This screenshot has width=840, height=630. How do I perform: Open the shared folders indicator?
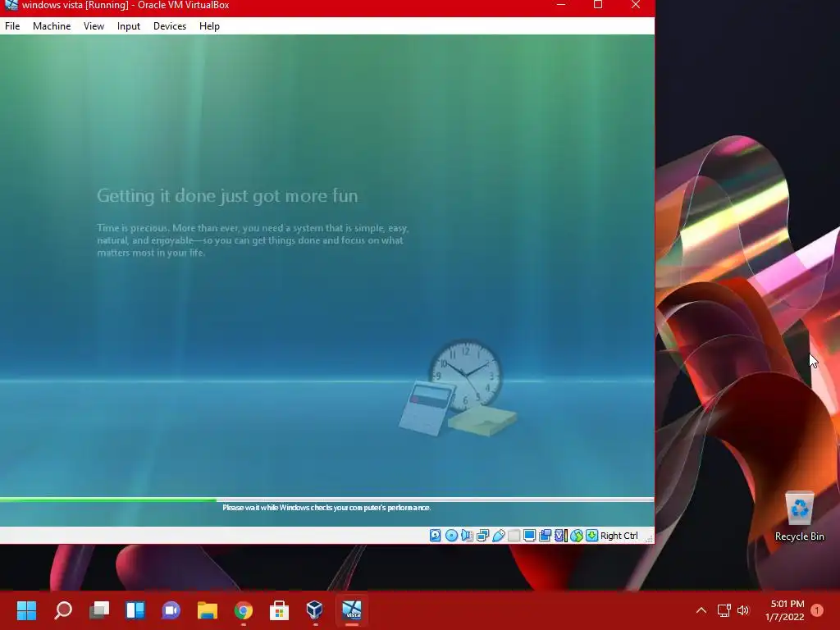coord(514,535)
